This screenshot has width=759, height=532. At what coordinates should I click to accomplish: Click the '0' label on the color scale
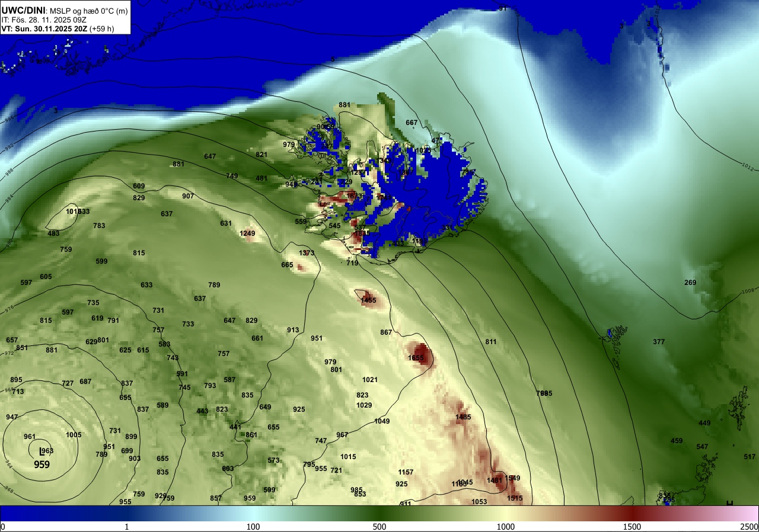[2, 526]
